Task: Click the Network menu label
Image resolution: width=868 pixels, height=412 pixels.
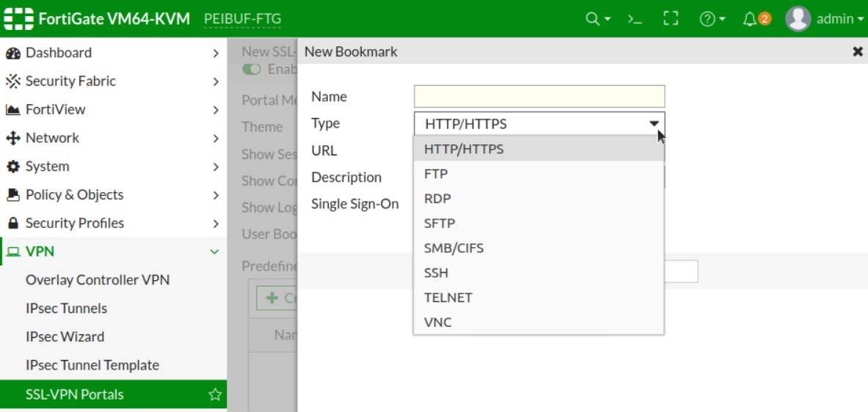Action: click(52, 138)
